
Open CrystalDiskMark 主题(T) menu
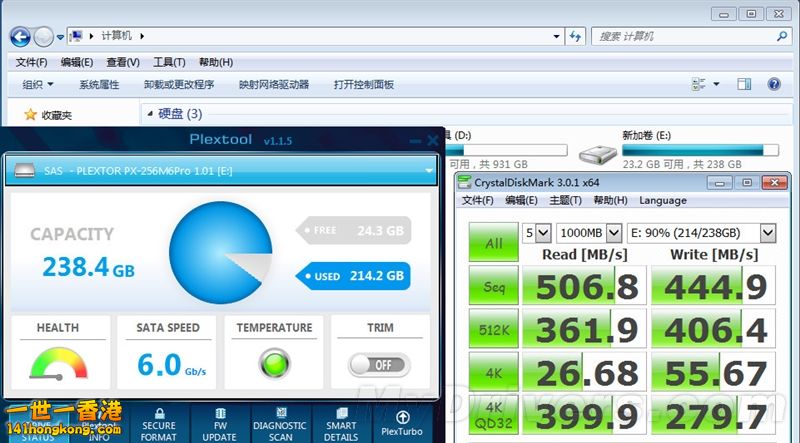[x=565, y=201]
